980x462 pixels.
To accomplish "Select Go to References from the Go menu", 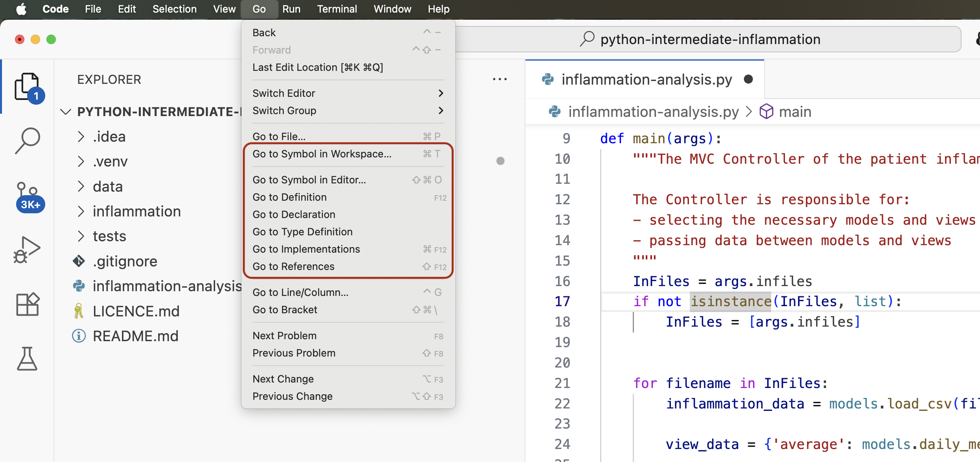I will [293, 266].
